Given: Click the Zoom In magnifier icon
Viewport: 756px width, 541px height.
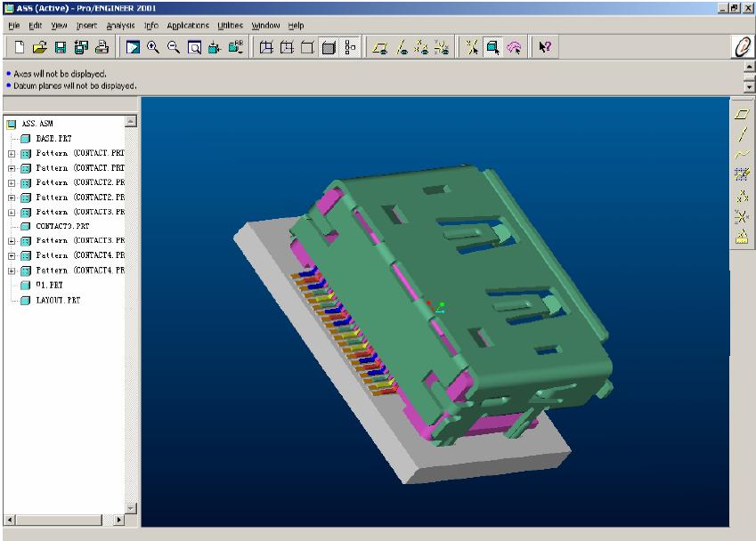Looking at the screenshot, I should pyautogui.click(x=153, y=48).
